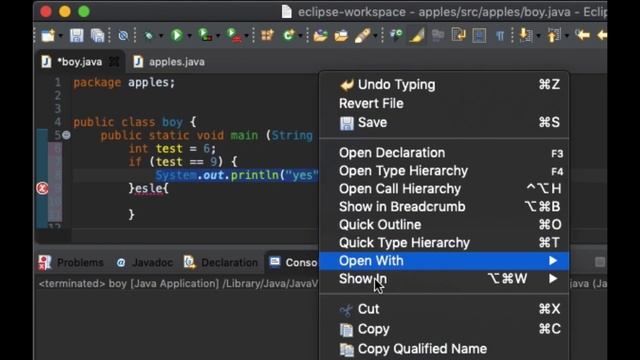Choose Open Call Hierarchy menu entry
640x360 pixels.
[x=444, y=189]
